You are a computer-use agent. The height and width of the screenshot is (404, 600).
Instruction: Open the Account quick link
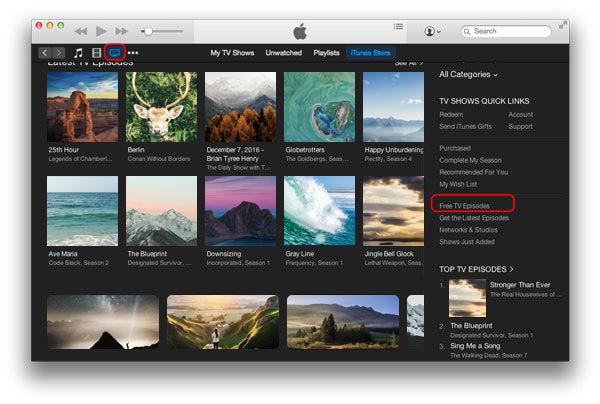coord(520,114)
